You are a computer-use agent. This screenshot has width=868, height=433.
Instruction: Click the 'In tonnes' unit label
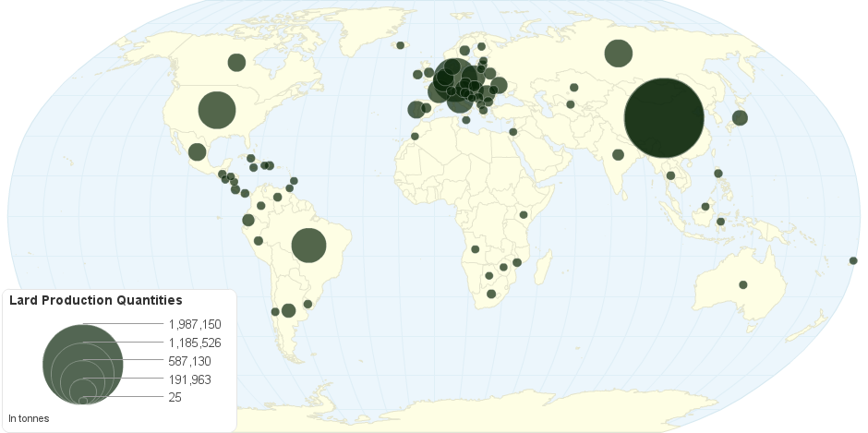tap(29, 418)
